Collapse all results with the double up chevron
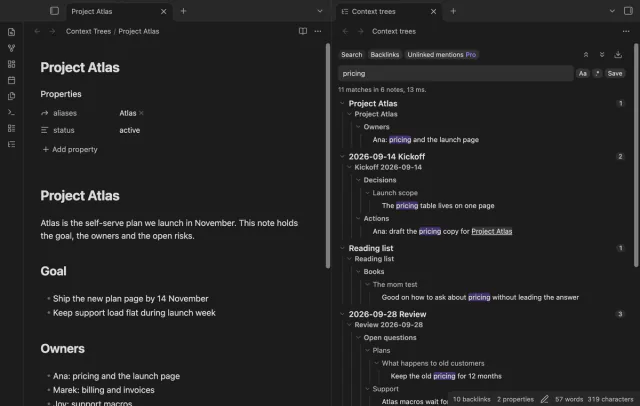Screen dimensions: 640x406 pyautogui.click(x=586, y=55)
